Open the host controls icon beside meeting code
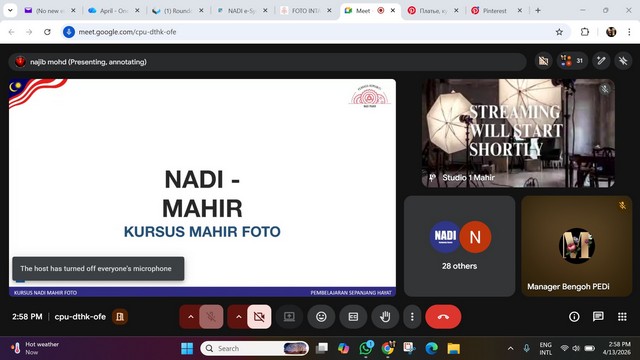Image resolution: width=640 pixels, height=360 pixels. [x=120, y=317]
